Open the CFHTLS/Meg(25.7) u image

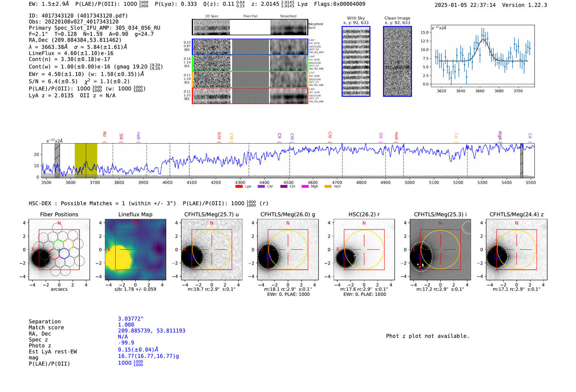click(x=212, y=250)
